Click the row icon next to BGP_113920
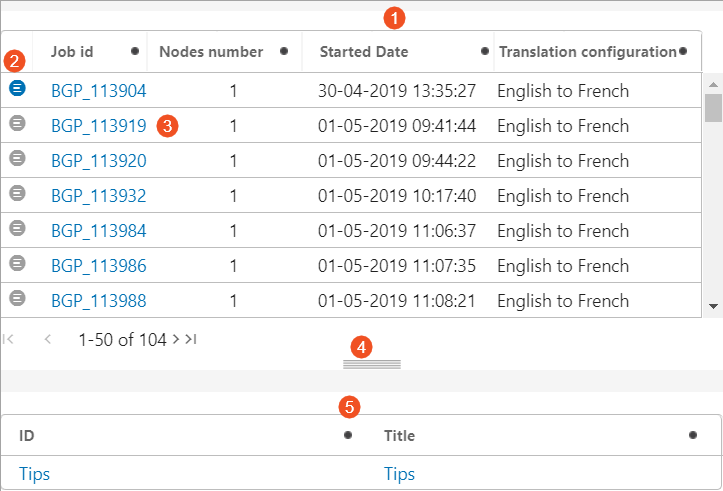Screen dimensions: 723x491 click(x=17, y=158)
